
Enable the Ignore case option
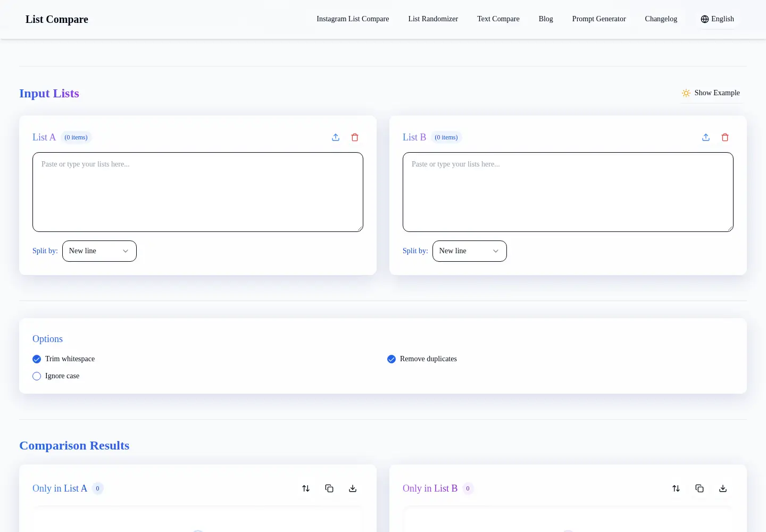pyautogui.click(x=37, y=376)
